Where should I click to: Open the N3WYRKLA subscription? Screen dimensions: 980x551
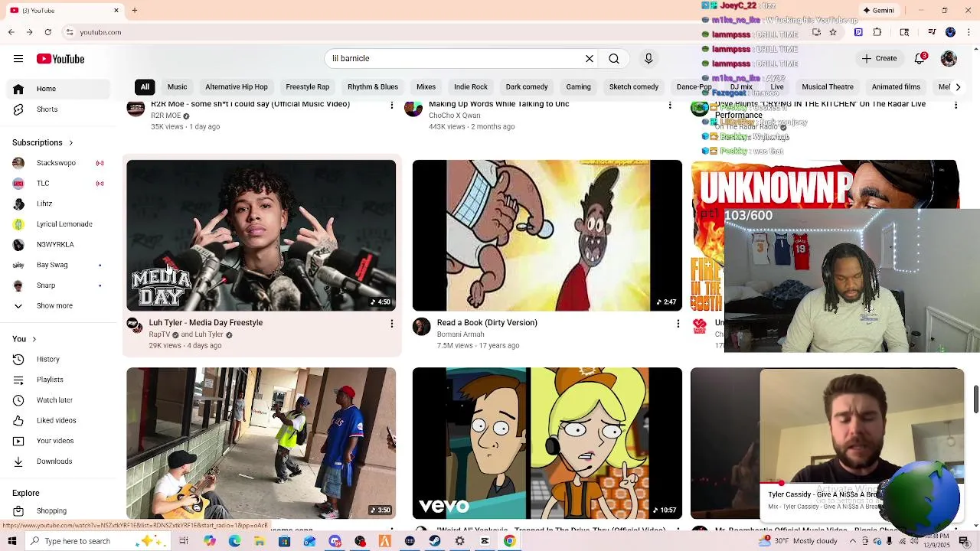pos(58,245)
